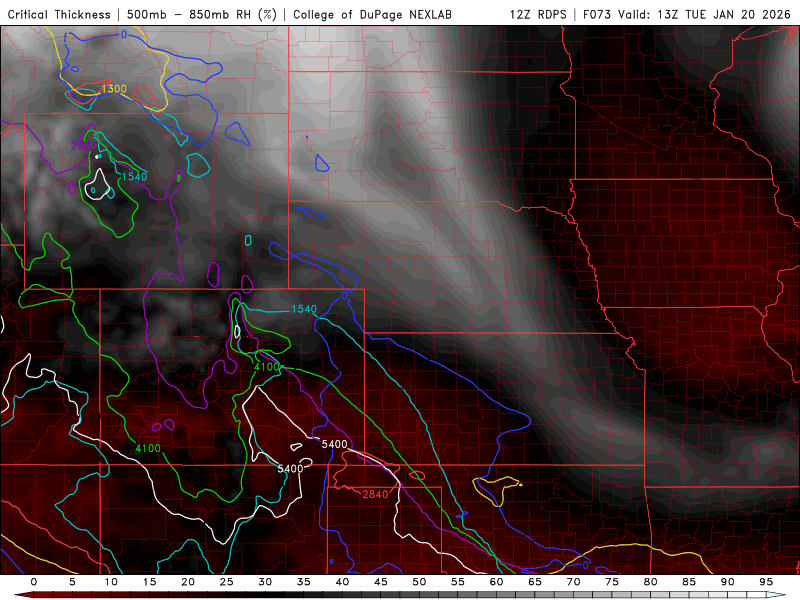Viewport: 800px width, 600px height.
Task: Click colorbar tick value "50"
Action: coord(419,582)
